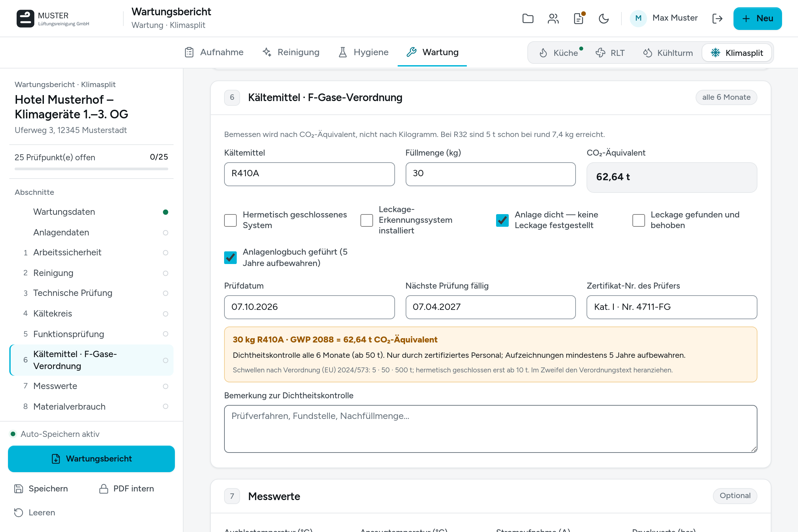Check Leckage-Erkennungssystem installiert
Screen dimensions: 798x532
coord(366,220)
